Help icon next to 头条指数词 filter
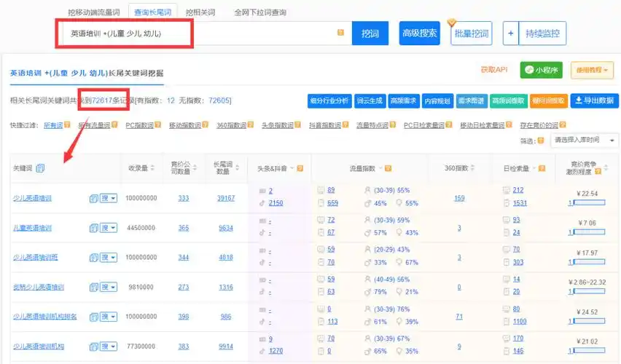This screenshot has height=364, width=621. pyautogui.click(x=297, y=124)
